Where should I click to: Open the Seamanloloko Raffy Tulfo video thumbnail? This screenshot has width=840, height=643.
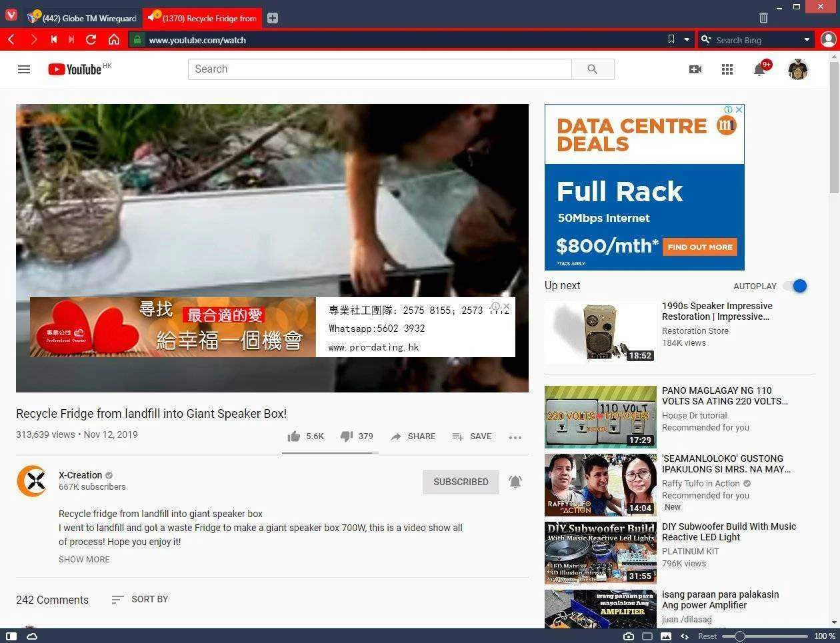(x=601, y=484)
